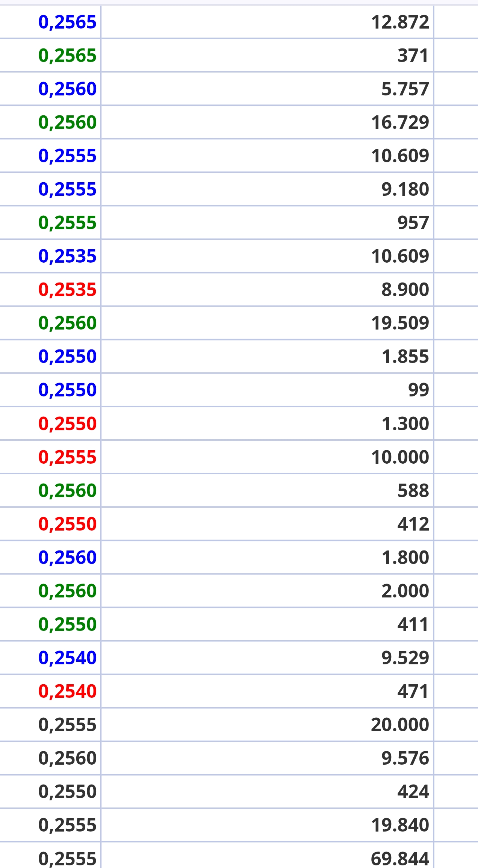Click the volume value 19.509
Image resolution: width=478 pixels, height=868 pixels.
(x=400, y=323)
